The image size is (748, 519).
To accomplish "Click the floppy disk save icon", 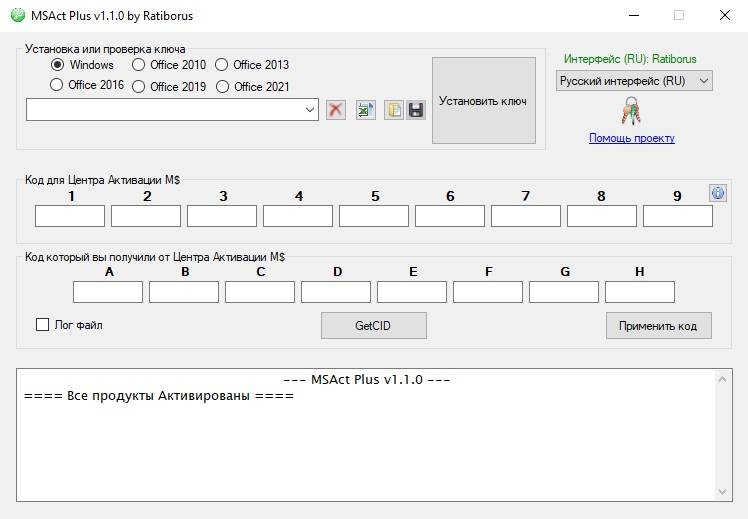I will pos(416,110).
